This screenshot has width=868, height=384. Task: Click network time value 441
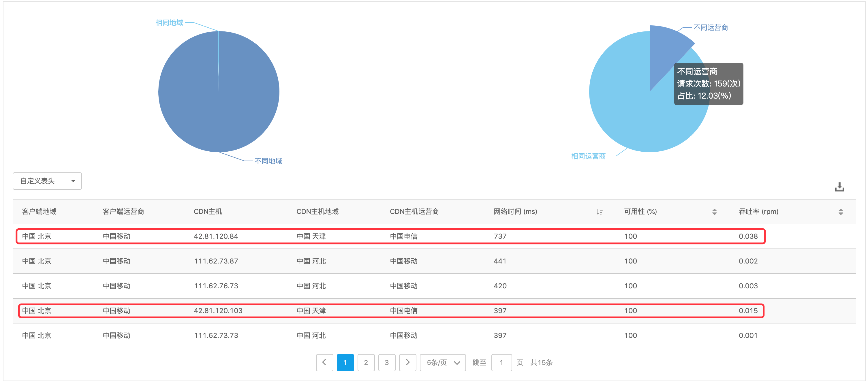[x=500, y=261]
